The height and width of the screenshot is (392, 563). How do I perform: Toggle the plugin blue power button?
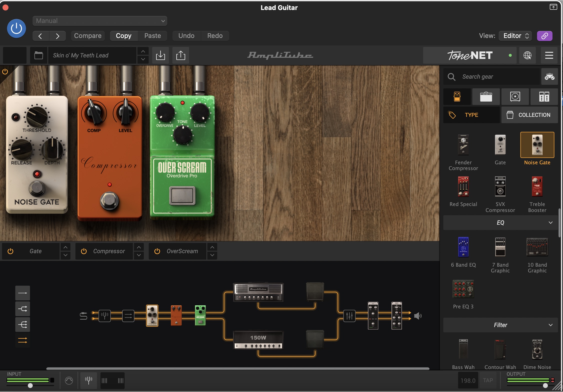(16, 28)
